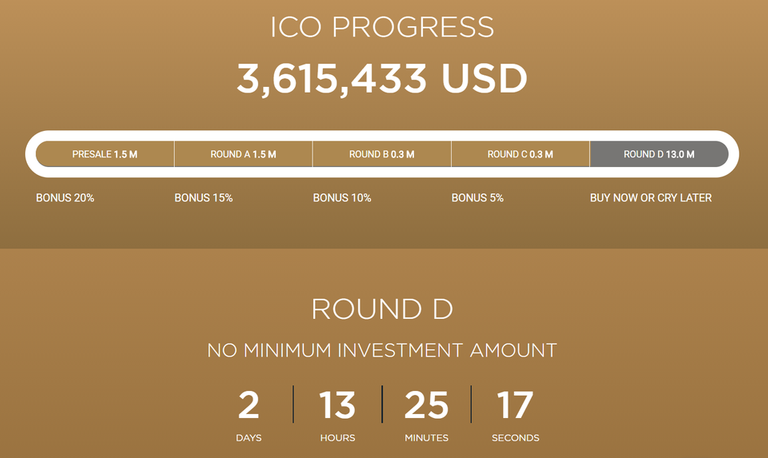Click the countdown seconds number
Image resolution: width=768 pixels, height=458 pixels.
tap(515, 405)
